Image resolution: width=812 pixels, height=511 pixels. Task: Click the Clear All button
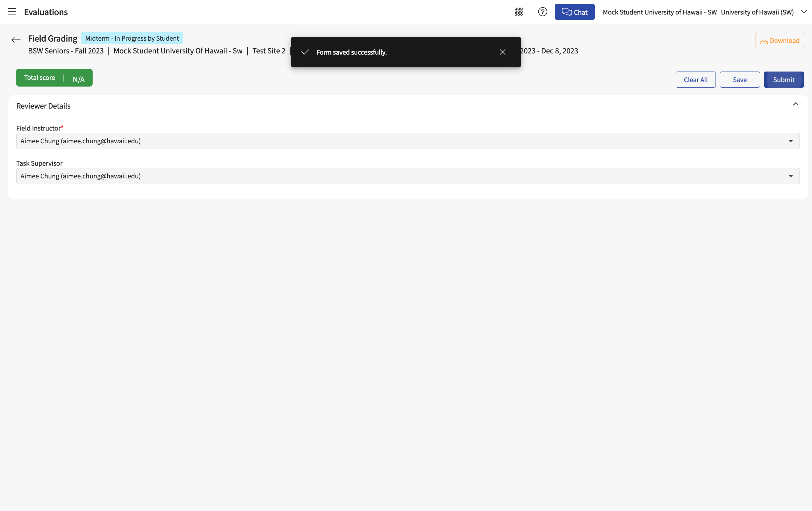(x=695, y=80)
